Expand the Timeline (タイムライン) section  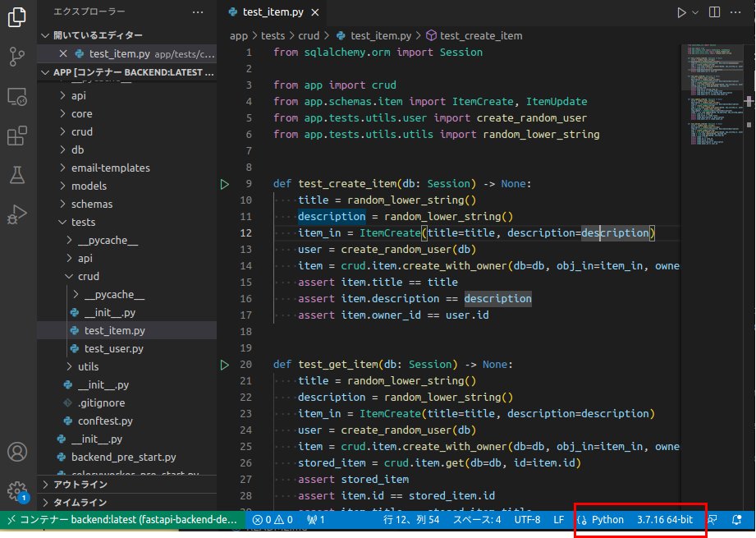[x=127, y=503]
